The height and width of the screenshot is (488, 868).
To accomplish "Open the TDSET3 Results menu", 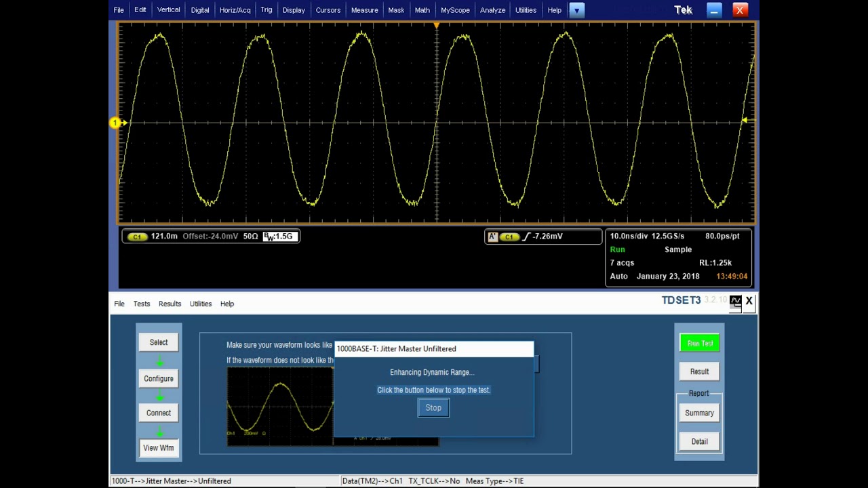I will (170, 304).
